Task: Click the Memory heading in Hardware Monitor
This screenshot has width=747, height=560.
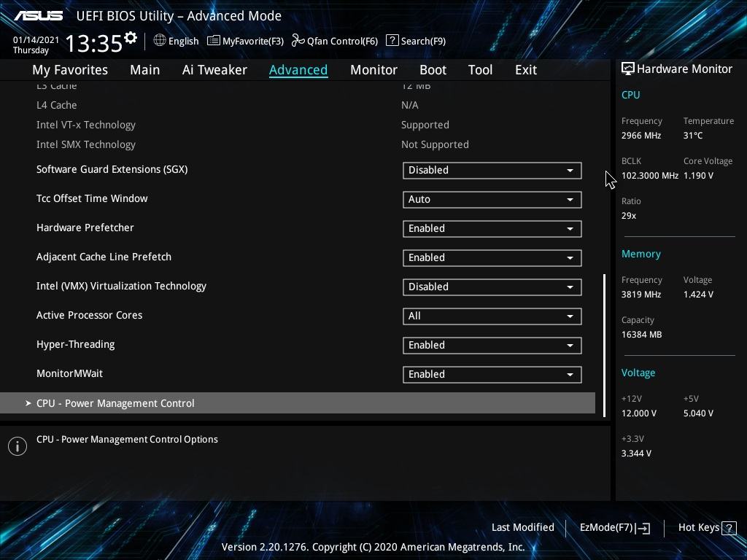Action: pyautogui.click(x=640, y=254)
